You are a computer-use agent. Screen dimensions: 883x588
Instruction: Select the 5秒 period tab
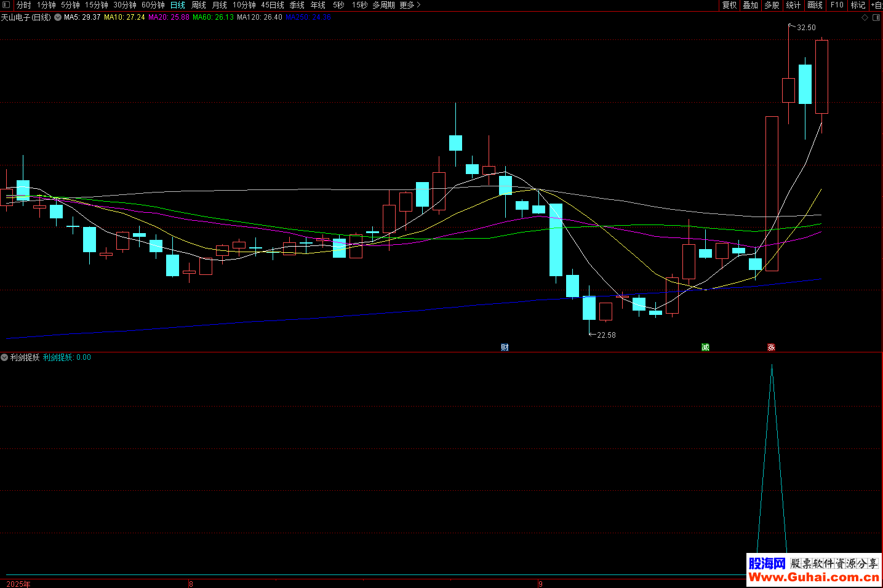click(338, 5)
